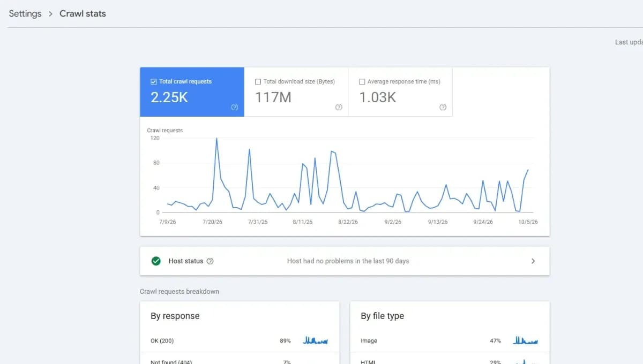Enable the Average response time checkbox
Viewport: 643px width, 364px height.
(x=362, y=82)
